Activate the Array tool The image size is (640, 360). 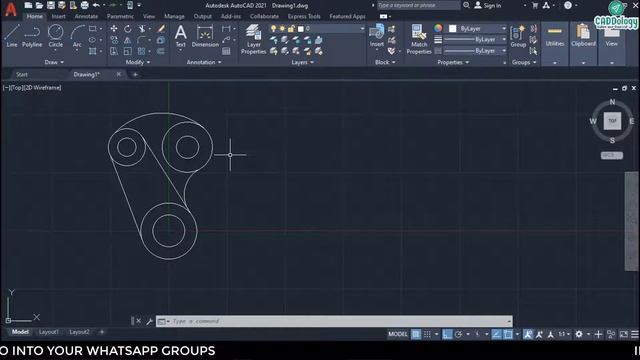point(142,51)
